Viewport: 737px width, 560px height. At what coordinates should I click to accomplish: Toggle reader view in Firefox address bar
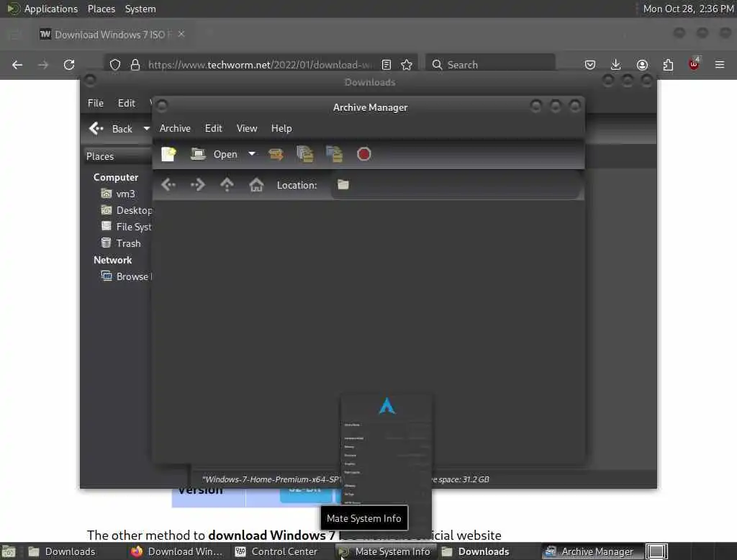tap(386, 65)
